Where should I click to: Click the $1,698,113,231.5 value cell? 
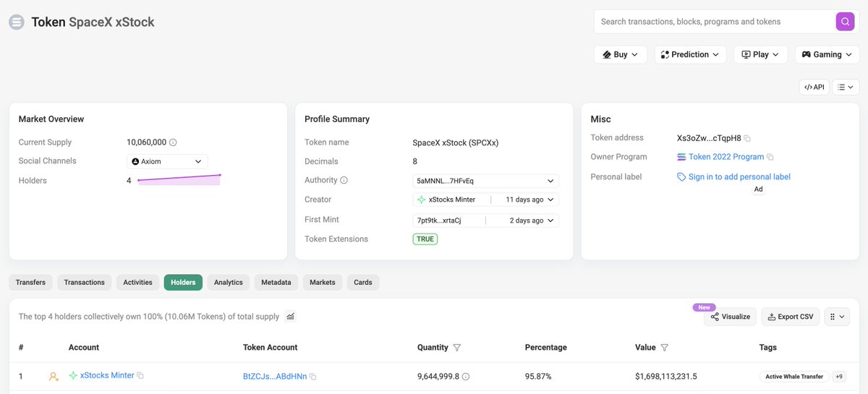click(x=666, y=377)
